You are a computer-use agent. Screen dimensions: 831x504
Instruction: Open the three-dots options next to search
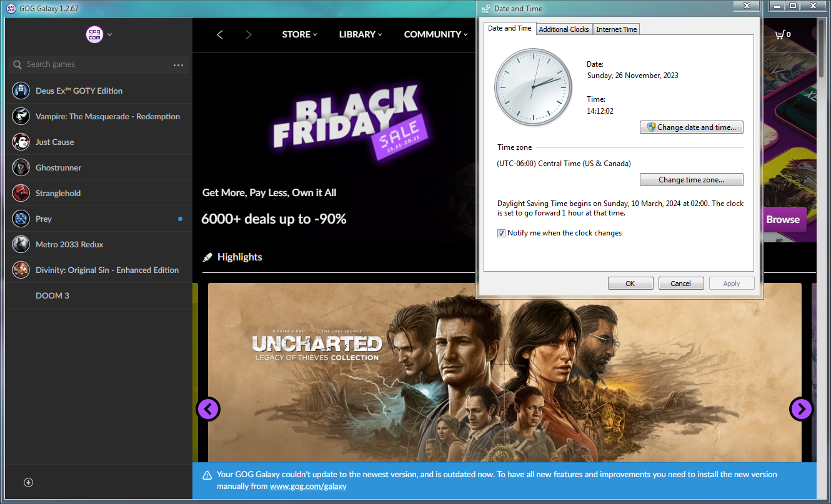(178, 65)
